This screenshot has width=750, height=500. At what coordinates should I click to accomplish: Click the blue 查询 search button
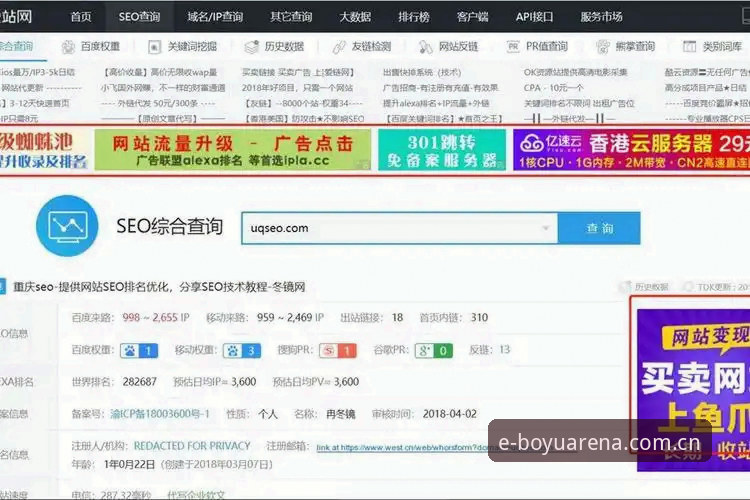pyautogui.click(x=599, y=228)
